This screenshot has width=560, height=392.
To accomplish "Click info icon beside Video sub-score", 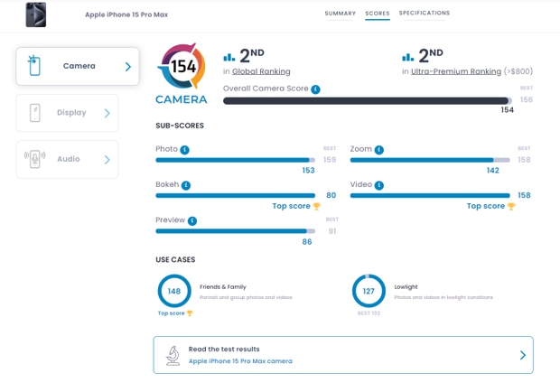I will pos(379,185).
